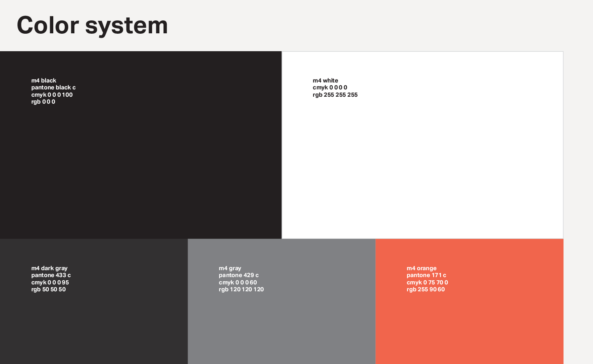Click the 'rgb 255 255 255' text
Screen dimensions: 593x364
point(335,95)
